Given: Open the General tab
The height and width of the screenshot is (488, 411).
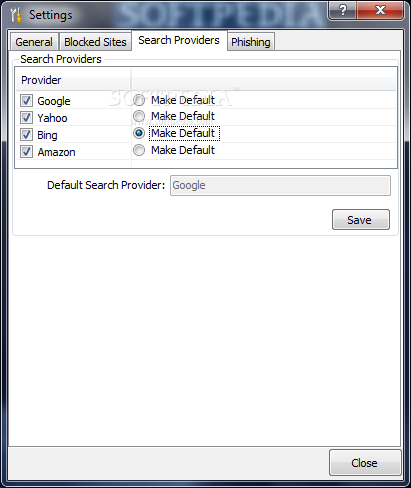Looking at the screenshot, I should 34,42.
